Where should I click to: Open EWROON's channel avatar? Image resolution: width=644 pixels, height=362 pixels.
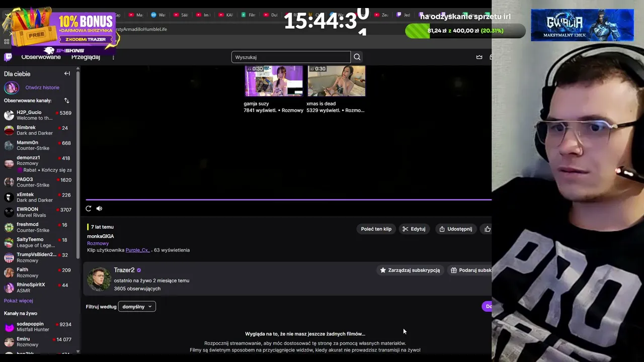(9, 212)
